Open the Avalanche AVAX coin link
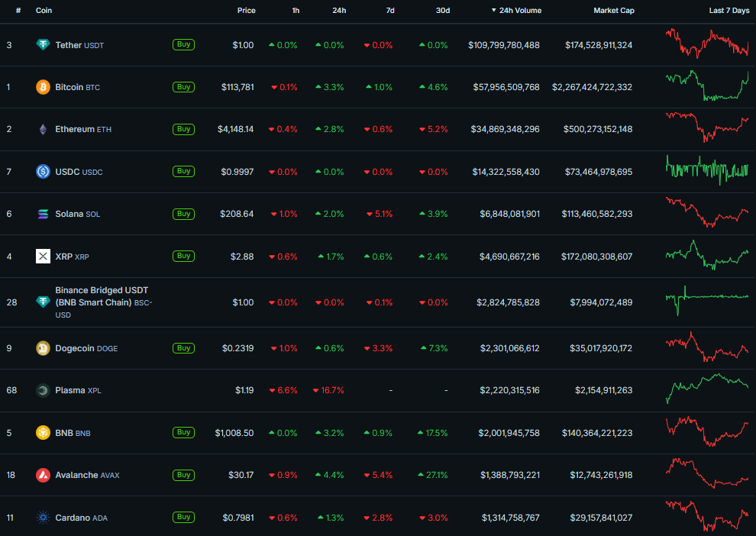 87,475
